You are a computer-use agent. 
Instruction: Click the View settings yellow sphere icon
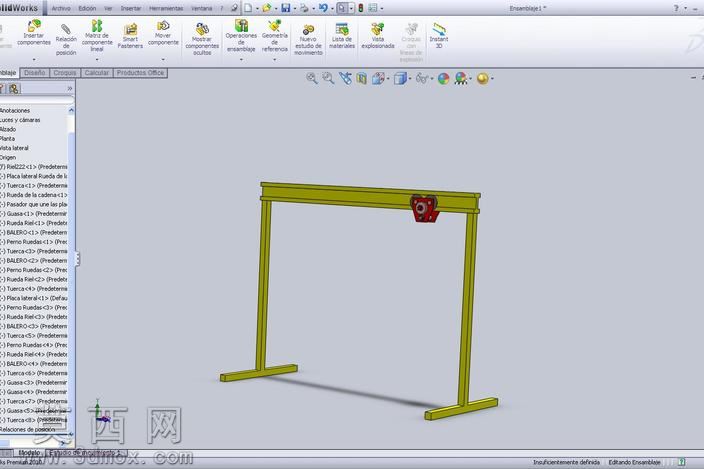pyautogui.click(x=483, y=79)
